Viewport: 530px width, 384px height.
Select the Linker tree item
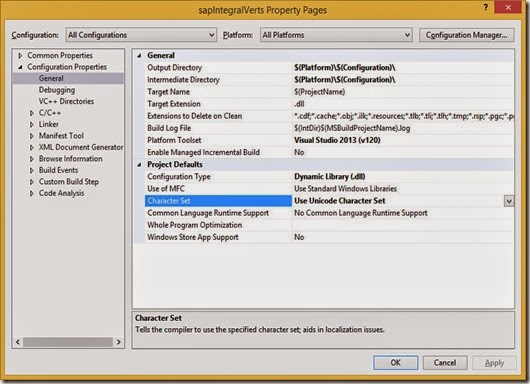tap(49, 124)
